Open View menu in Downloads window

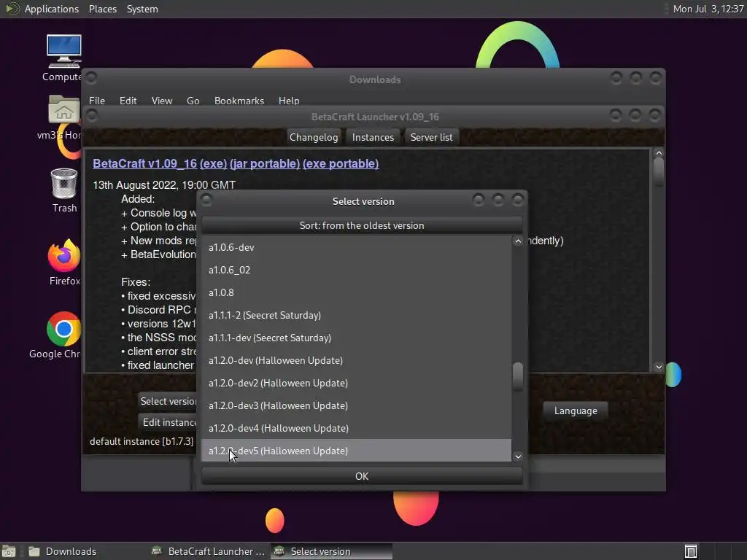click(162, 101)
